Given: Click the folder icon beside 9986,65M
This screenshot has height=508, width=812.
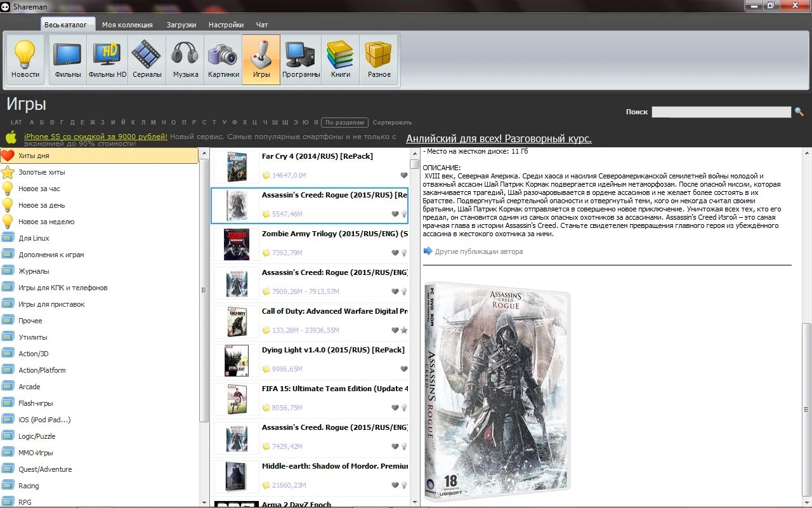Looking at the screenshot, I should pyautogui.click(x=266, y=369).
